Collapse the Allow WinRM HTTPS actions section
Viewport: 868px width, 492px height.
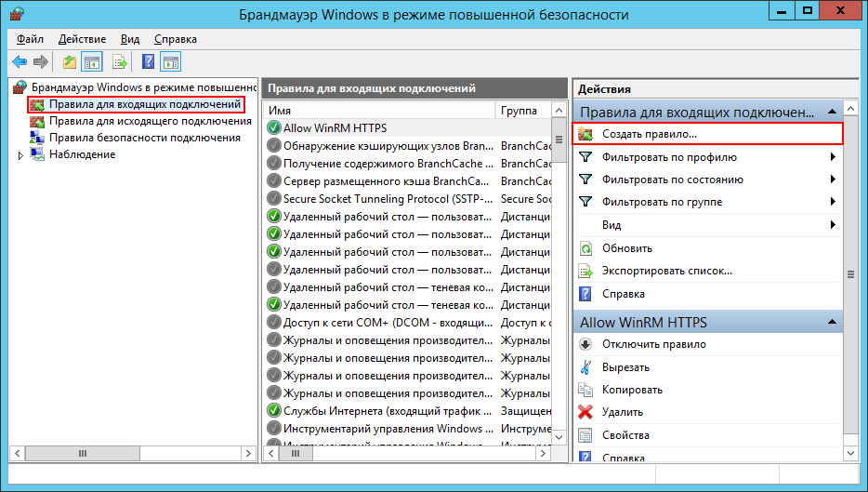pyautogui.click(x=832, y=323)
